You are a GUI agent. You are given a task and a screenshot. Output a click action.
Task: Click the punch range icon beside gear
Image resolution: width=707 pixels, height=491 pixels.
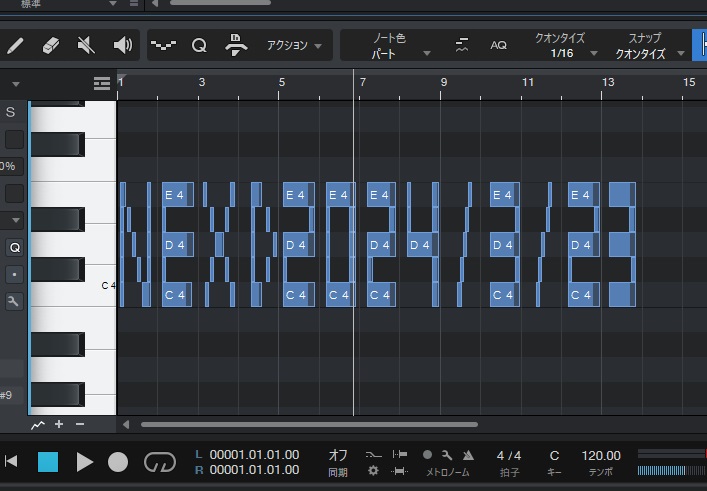point(399,471)
